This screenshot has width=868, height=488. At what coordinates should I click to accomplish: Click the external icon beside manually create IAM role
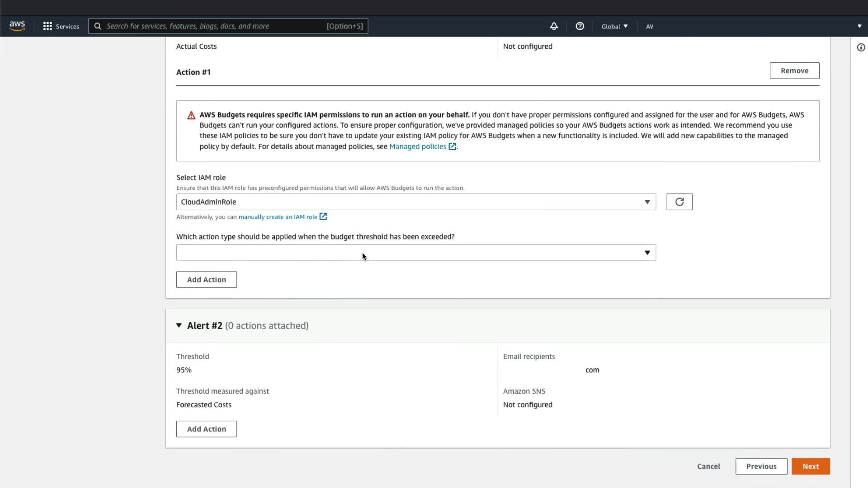(323, 217)
